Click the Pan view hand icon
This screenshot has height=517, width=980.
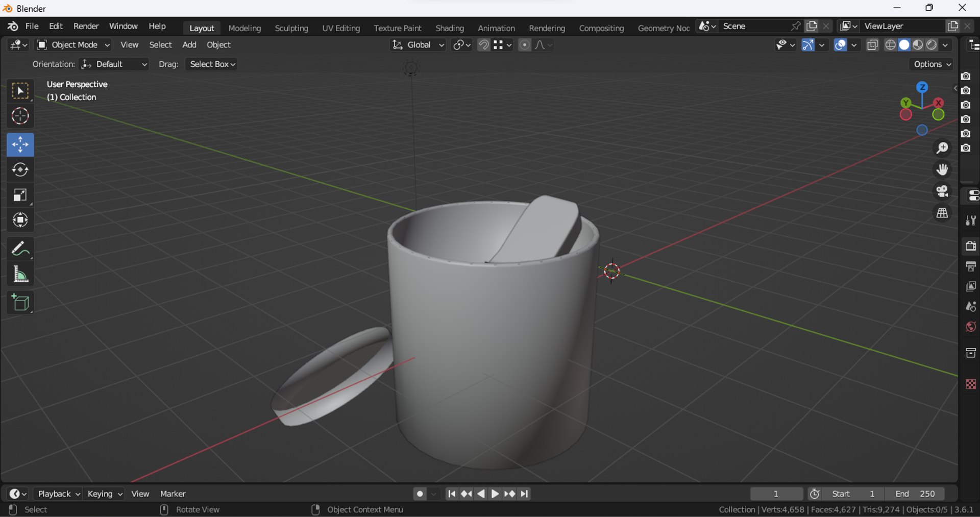[x=942, y=170]
